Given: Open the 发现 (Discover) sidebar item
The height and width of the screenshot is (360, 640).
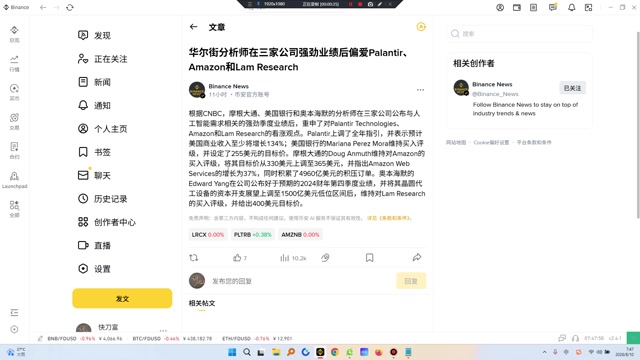Looking at the screenshot, I should [94, 36].
